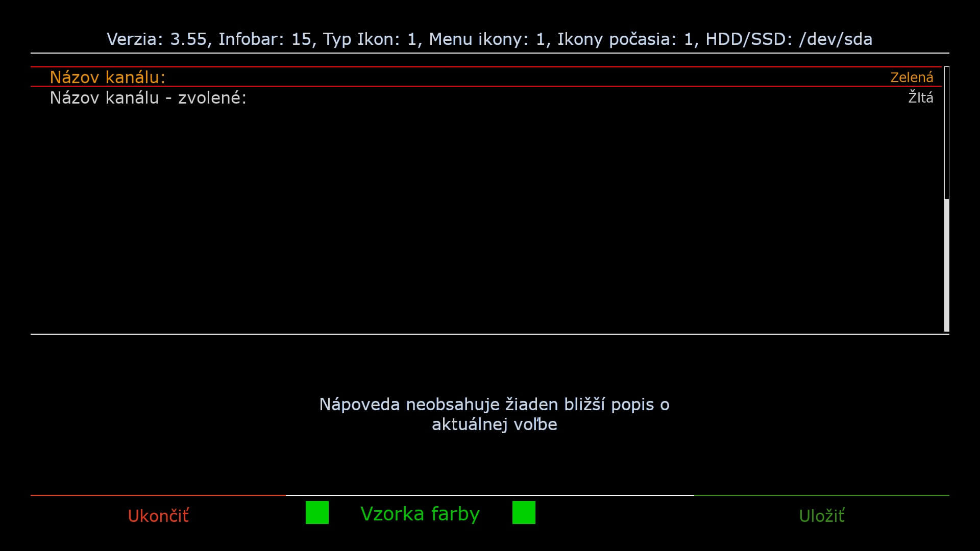Click the right green color sample square

[x=524, y=512]
